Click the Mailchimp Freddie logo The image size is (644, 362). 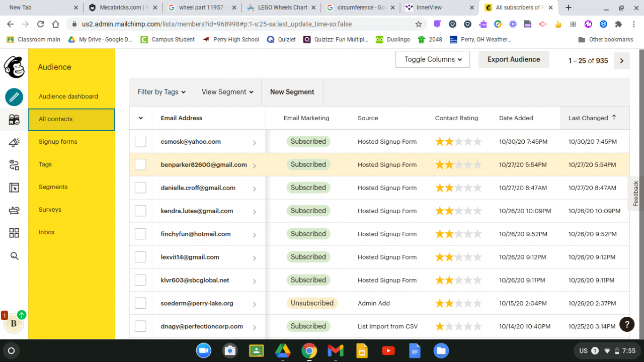(x=14, y=67)
